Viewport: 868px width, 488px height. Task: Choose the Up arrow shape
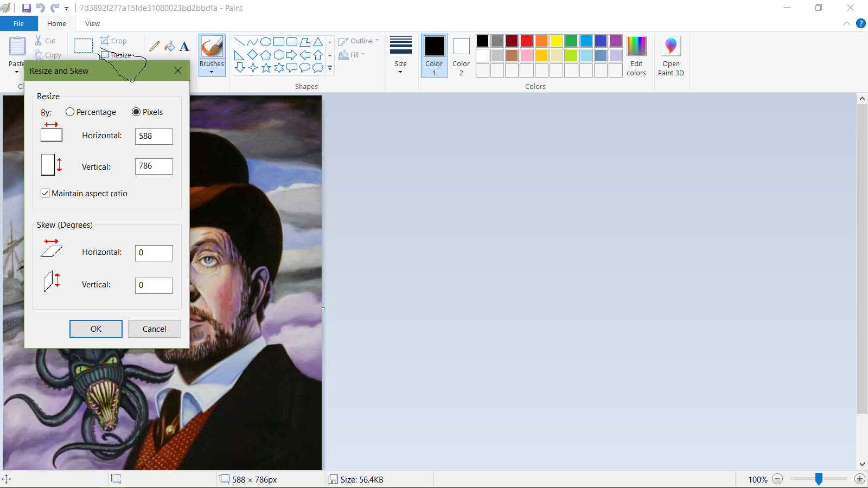pos(318,55)
